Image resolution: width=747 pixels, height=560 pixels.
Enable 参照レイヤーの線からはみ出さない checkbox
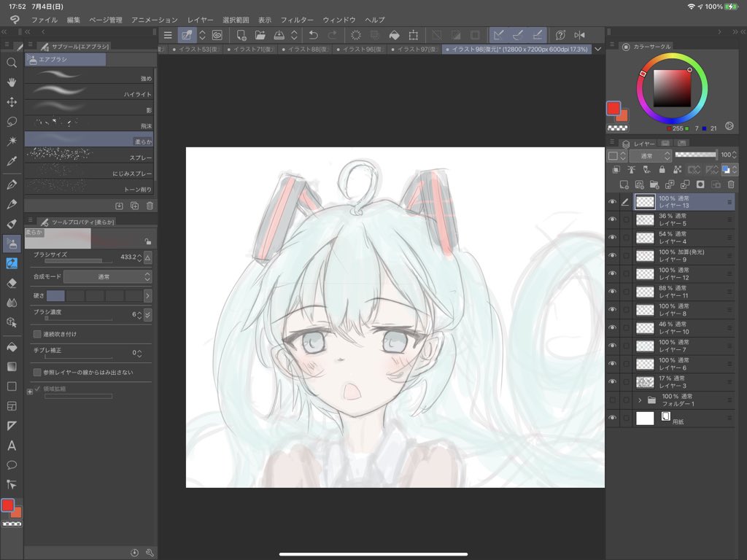tap(37, 373)
